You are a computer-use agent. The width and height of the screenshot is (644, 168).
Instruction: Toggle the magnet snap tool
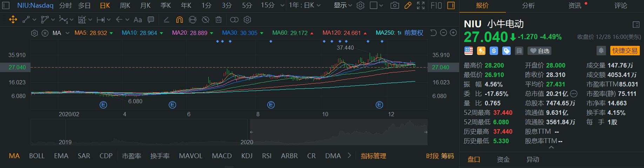[x=179, y=20]
